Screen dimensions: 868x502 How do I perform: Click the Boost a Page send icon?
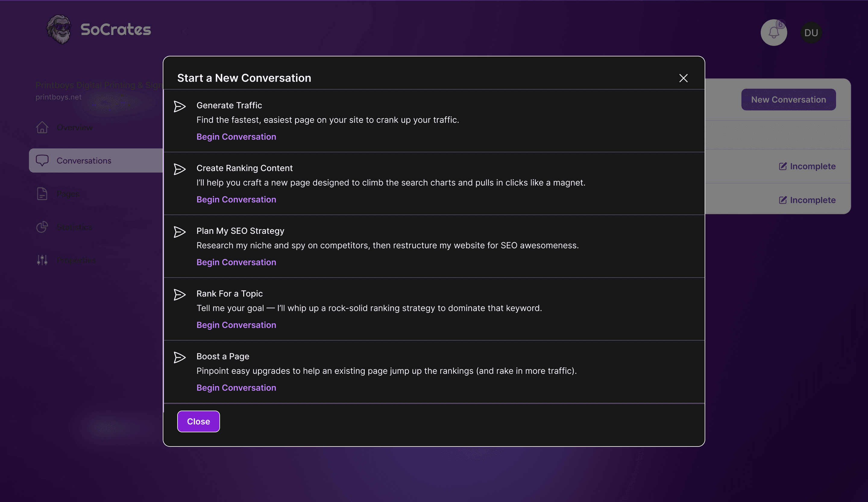[x=179, y=357]
